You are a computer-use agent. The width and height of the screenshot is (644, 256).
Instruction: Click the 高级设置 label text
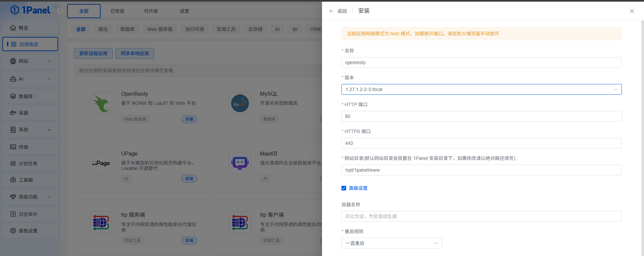click(358, 188)
